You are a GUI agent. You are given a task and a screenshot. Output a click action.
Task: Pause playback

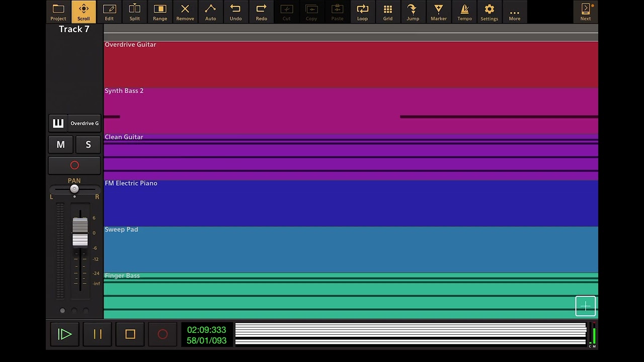click(x=98, y=334)
